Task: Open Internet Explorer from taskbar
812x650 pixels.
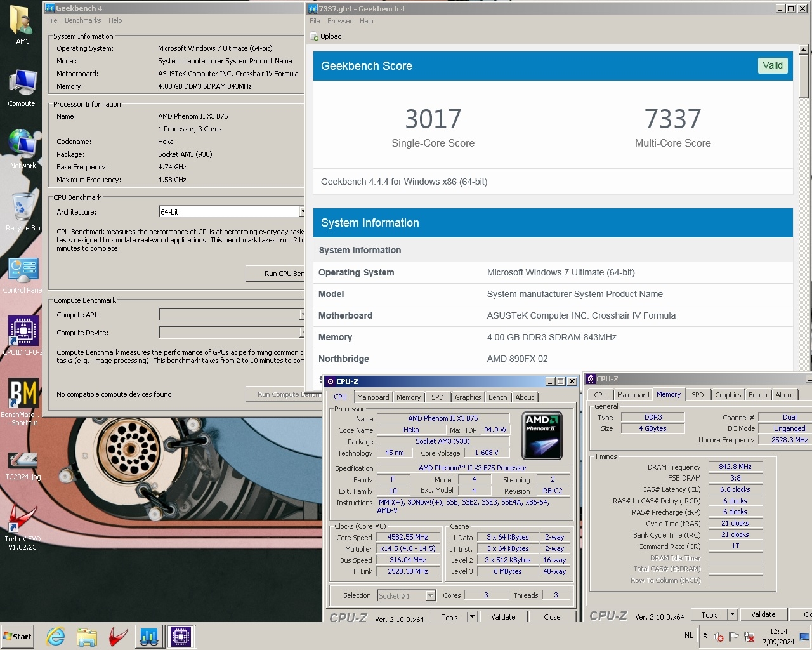Action: 56,636
